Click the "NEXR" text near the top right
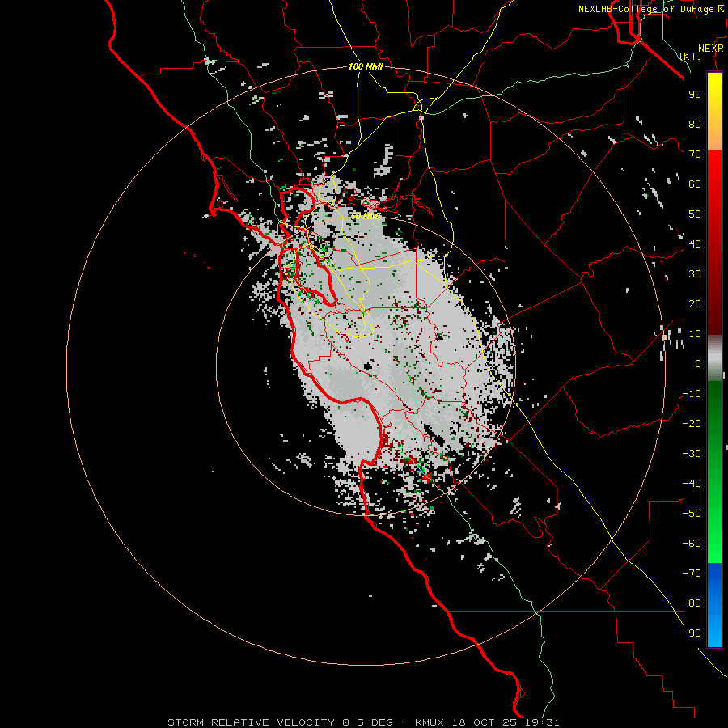This screenshot has height=728, width=728. 711,48
